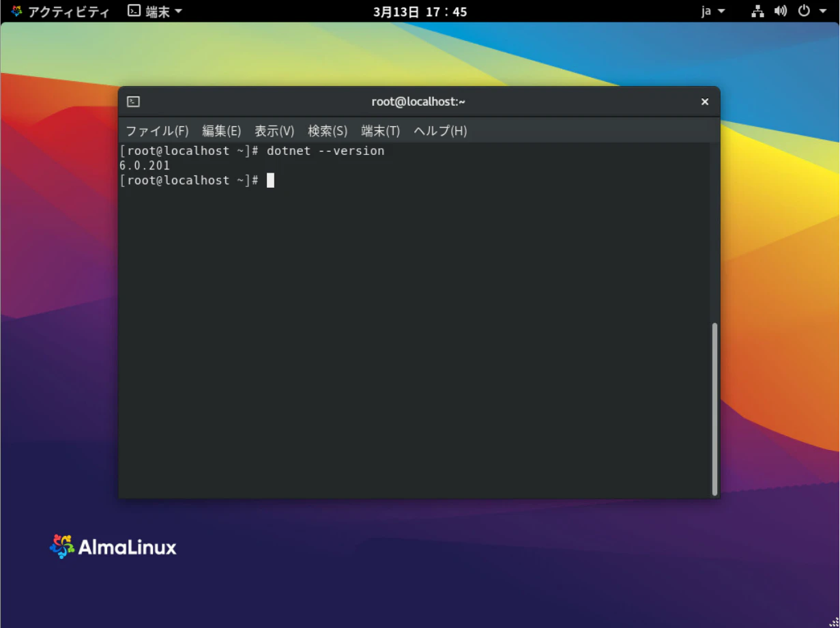This screenshot has width=840, height=628.
Task: Click the terminal vertical scrollbar
Action: point(714,410)
